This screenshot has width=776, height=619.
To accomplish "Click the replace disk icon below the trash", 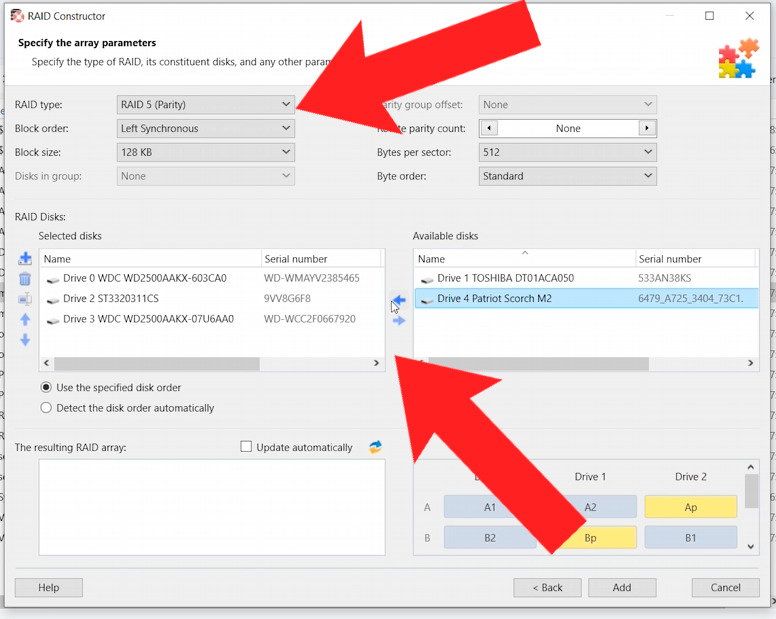I will [x=25, y=299].
